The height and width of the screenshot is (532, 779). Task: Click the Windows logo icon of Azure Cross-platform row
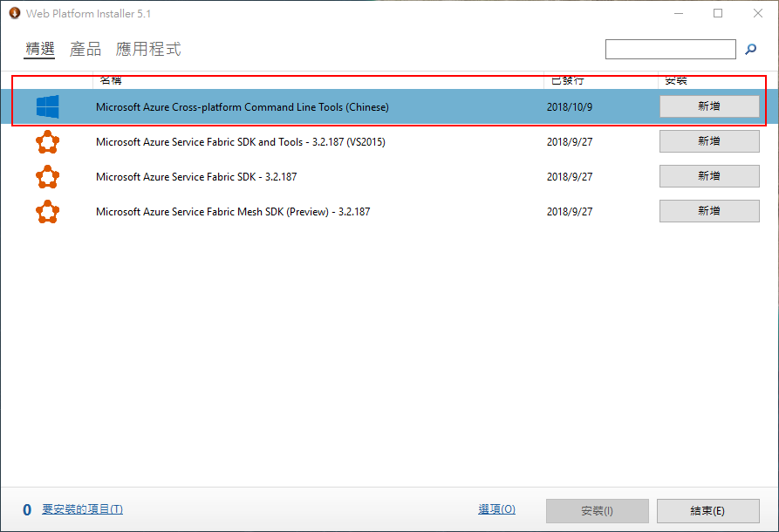coord(48,106)
